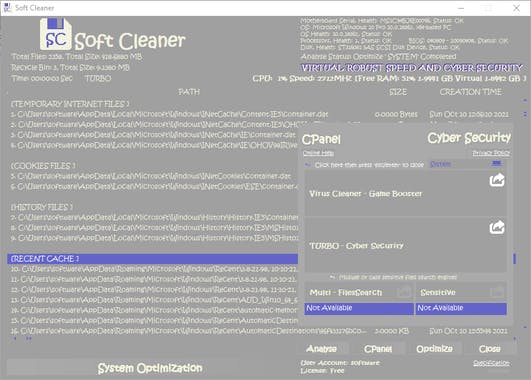This screenshot has width=531, height=380.
Task: Click the faded icon beside Multi - FilesSearch
Action: [x=404, y=292]
